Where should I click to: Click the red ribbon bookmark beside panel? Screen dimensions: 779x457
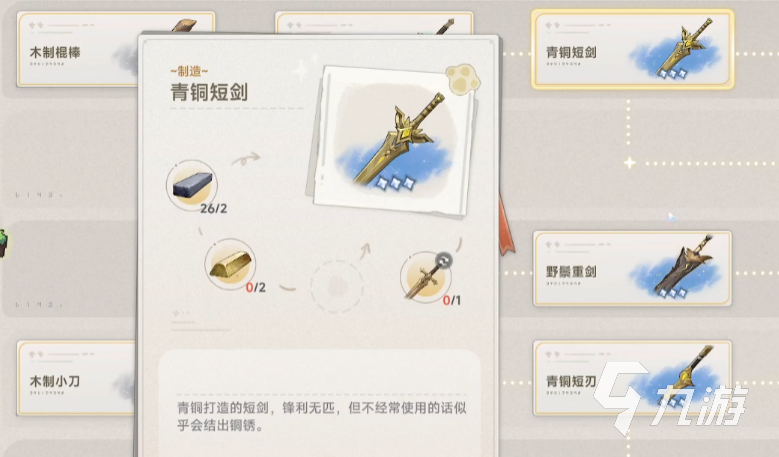point(506,226)
